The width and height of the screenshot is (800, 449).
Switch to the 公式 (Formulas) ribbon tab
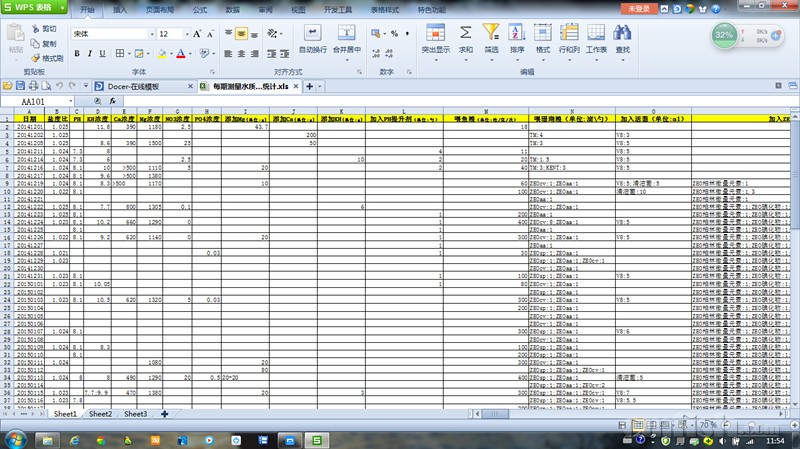point(199,8)
